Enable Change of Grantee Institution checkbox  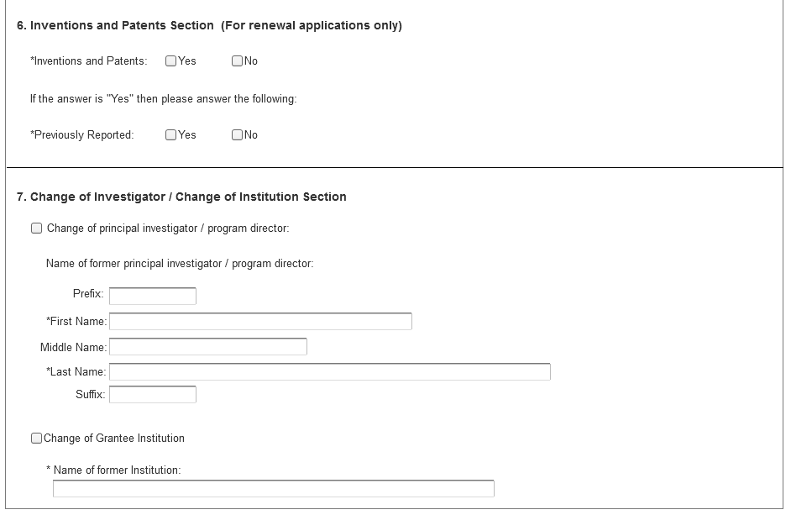pos(36,438)
